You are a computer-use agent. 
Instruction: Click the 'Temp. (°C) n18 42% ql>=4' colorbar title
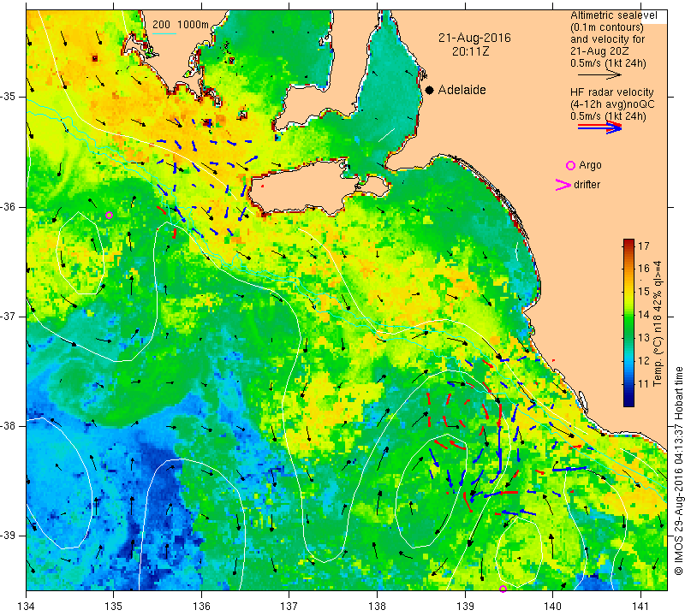[x=657, y=323]
